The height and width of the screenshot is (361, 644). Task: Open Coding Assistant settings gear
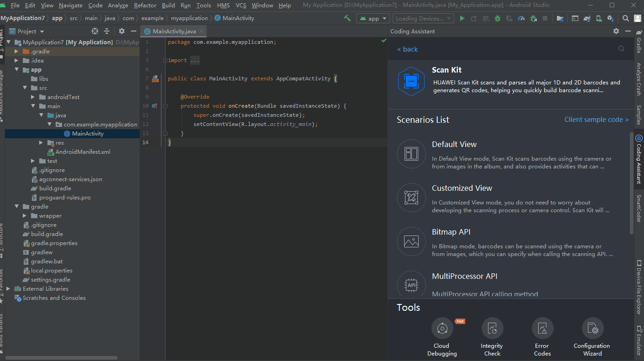coord(616,31)
